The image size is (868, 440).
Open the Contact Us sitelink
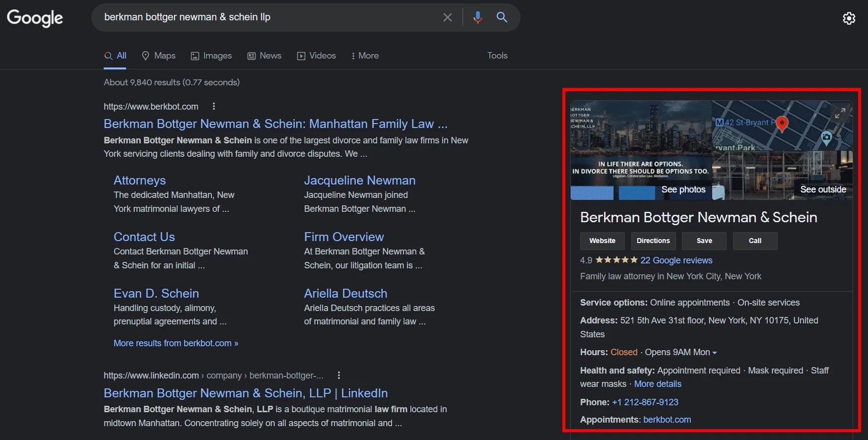[x=144, y=237]
